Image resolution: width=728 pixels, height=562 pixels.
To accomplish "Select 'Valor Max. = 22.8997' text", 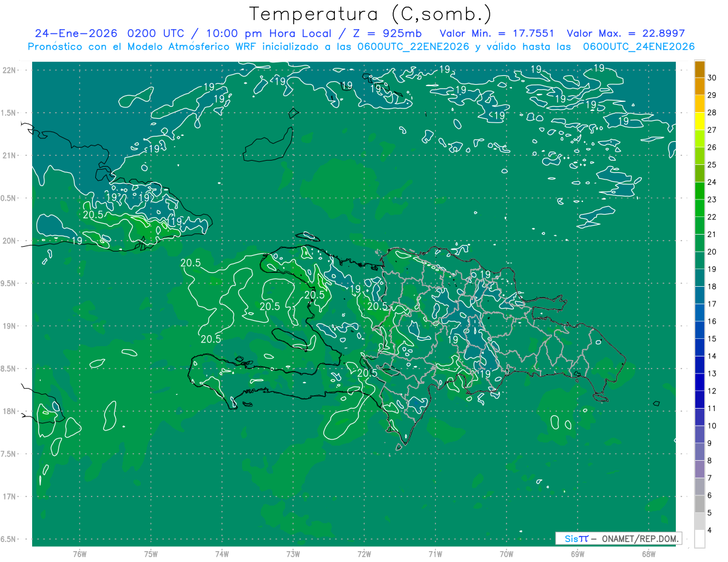I will pyautogui.click(x=625, y=33).
